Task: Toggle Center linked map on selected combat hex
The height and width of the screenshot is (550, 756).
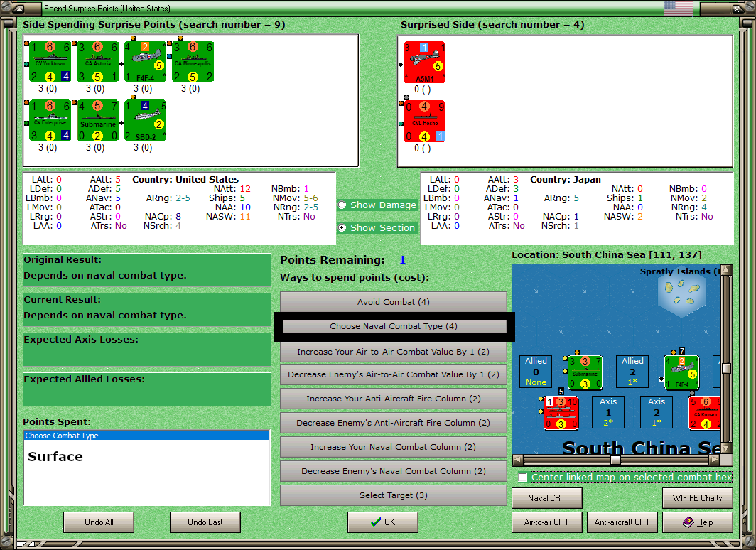Action: point(523,478)
